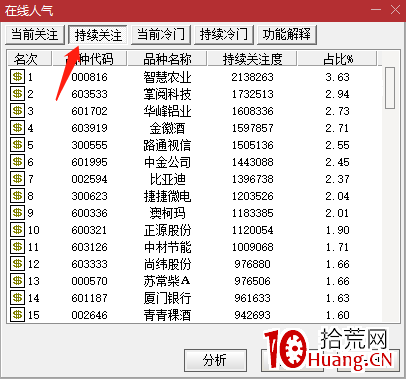Sort by the 名次 column header

pos(30,59)
